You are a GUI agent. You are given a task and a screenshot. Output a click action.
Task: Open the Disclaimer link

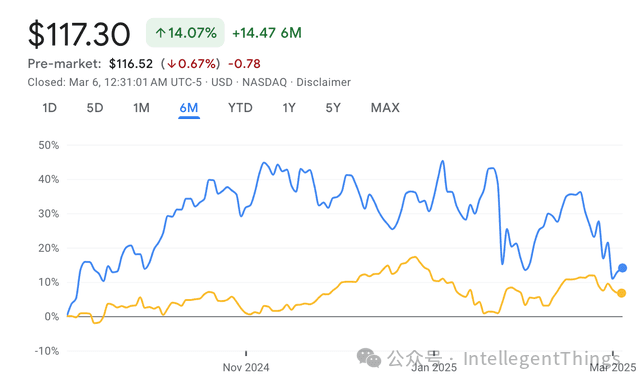(x=323, y=82)
